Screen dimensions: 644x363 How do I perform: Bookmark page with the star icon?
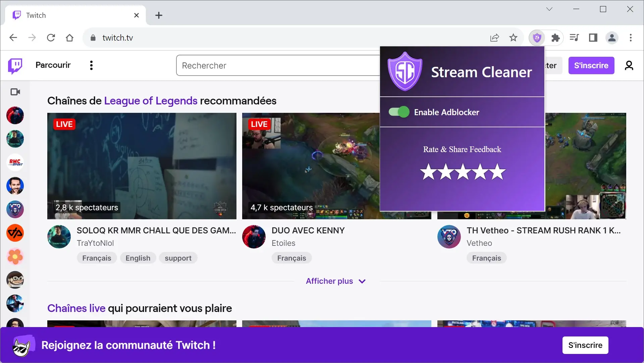pyautogui.click(x=513, y=38)
